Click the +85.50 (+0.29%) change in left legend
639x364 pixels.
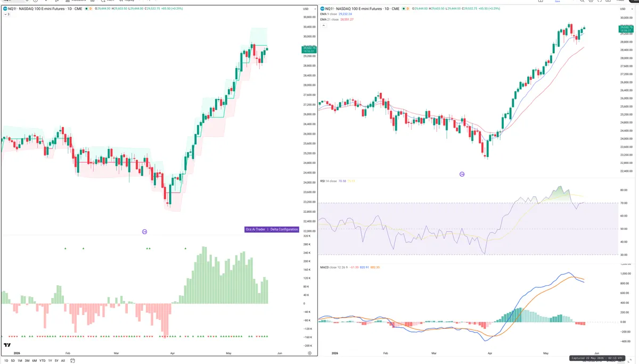(x=172, y=9)
